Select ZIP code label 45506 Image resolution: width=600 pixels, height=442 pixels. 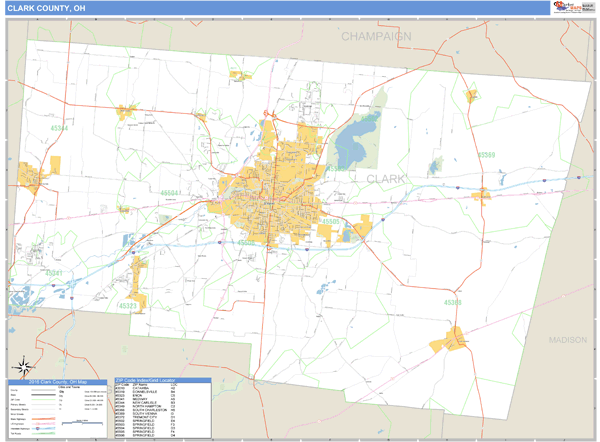(x=246, y=242)
